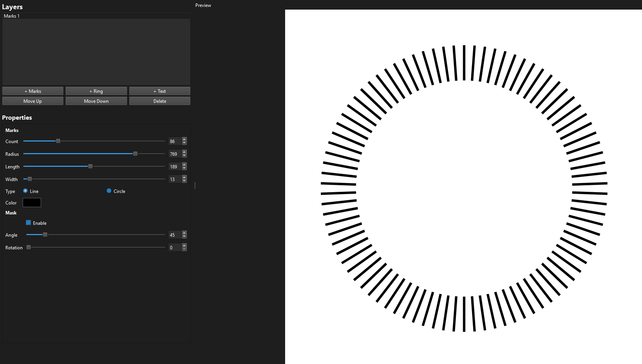642x364 pixels.
Task: Add a new Text layer
Action: pyautogui.click(x=160, y=91)
